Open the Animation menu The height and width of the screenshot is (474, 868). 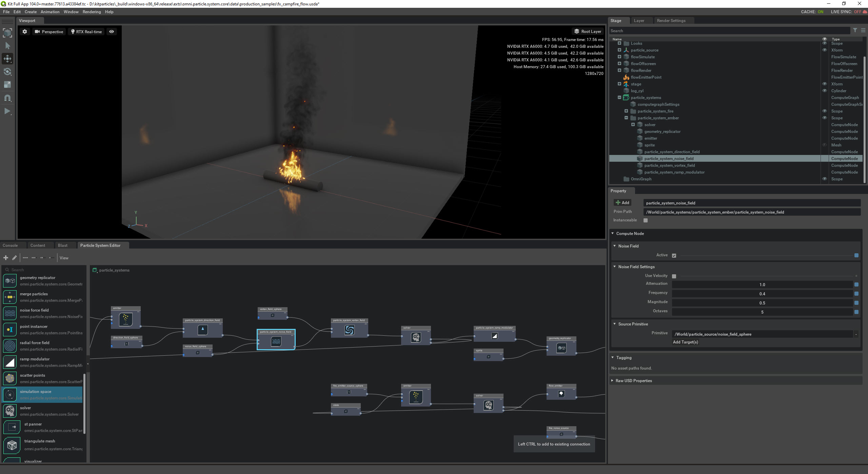tap(50, 12)
